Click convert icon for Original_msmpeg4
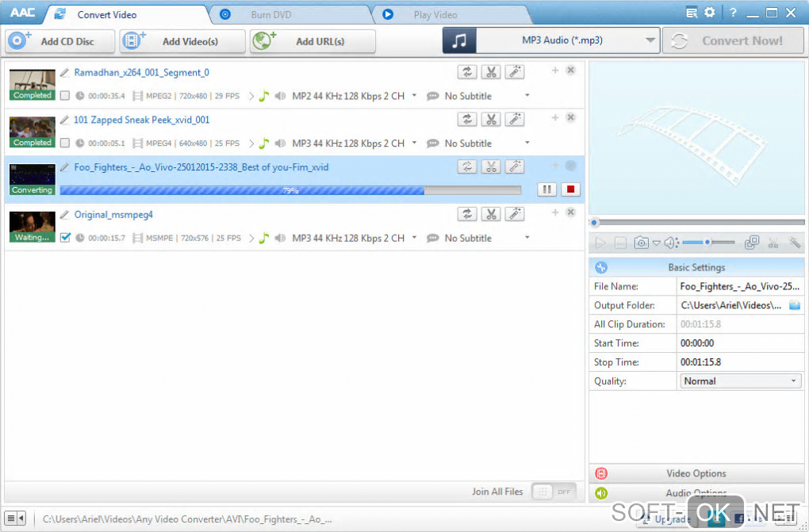Image resolution: width=809 pixels, height=532 pixels. pos(467,214)
